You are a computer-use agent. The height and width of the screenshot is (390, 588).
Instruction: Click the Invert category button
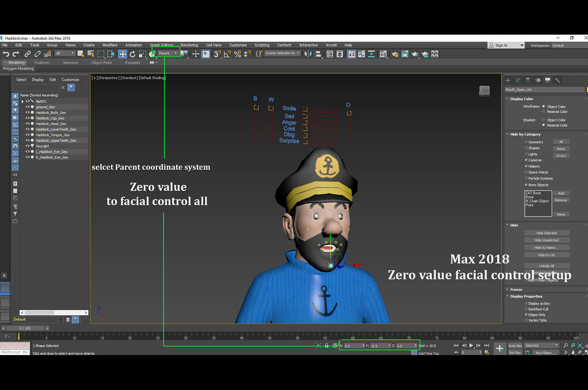coord(561,156)
